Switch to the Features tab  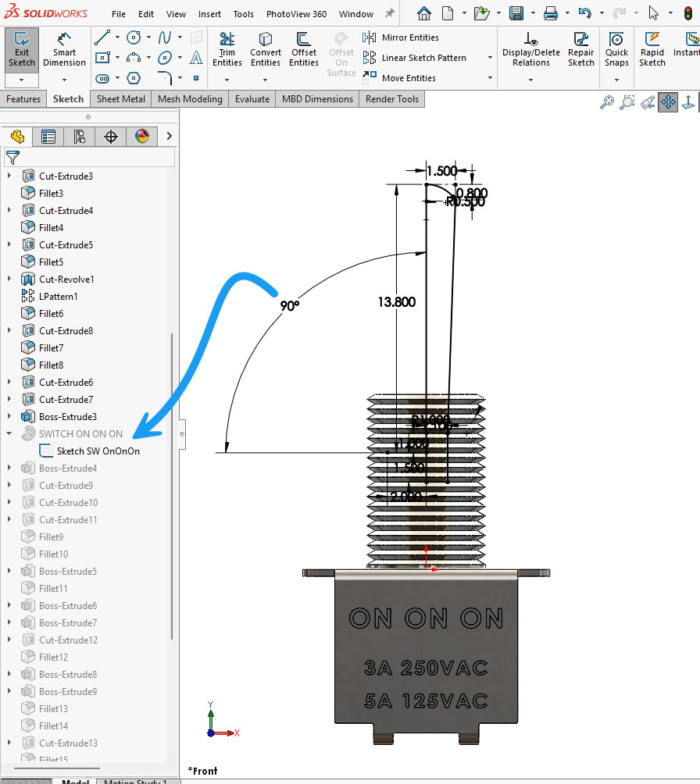click(x=23, y=99)
